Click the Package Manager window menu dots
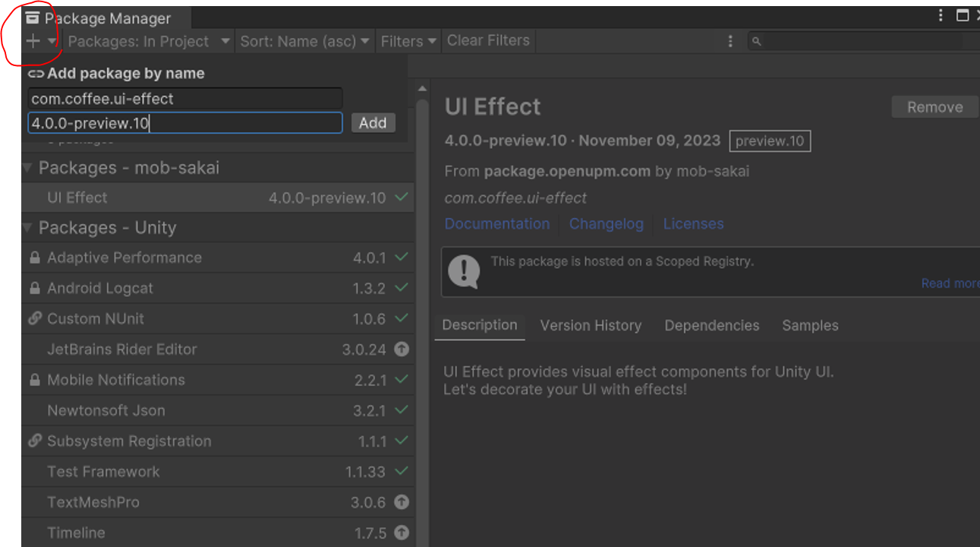Viewport: 980px width, 547px height. click(941, 15)
